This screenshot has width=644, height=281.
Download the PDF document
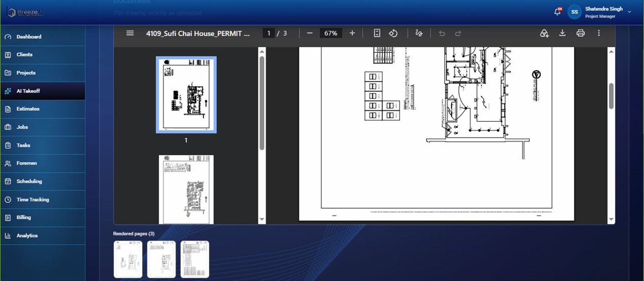click(x=562, y=33)
